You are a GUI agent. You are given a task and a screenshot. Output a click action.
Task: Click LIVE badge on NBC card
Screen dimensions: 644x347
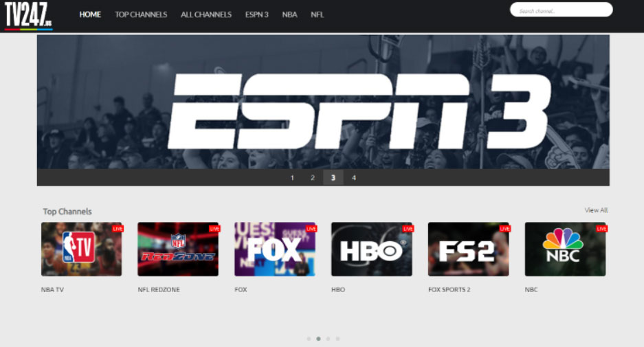(601, 229)
